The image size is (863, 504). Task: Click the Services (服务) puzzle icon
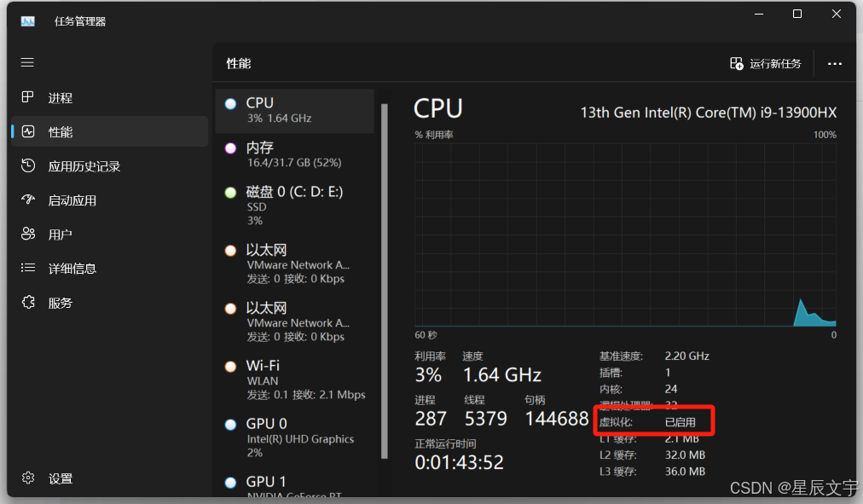coord(28,302)
